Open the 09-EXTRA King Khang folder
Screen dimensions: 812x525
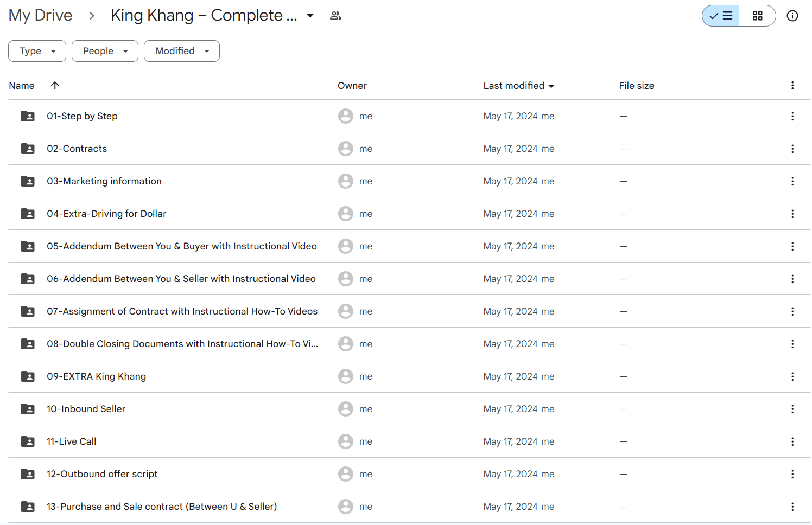coord(96,376)
